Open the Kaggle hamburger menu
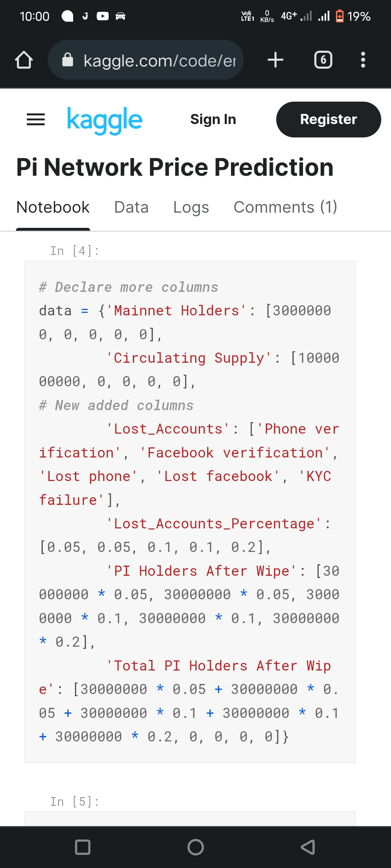This screenshot has width=391, height=868. 36,119
